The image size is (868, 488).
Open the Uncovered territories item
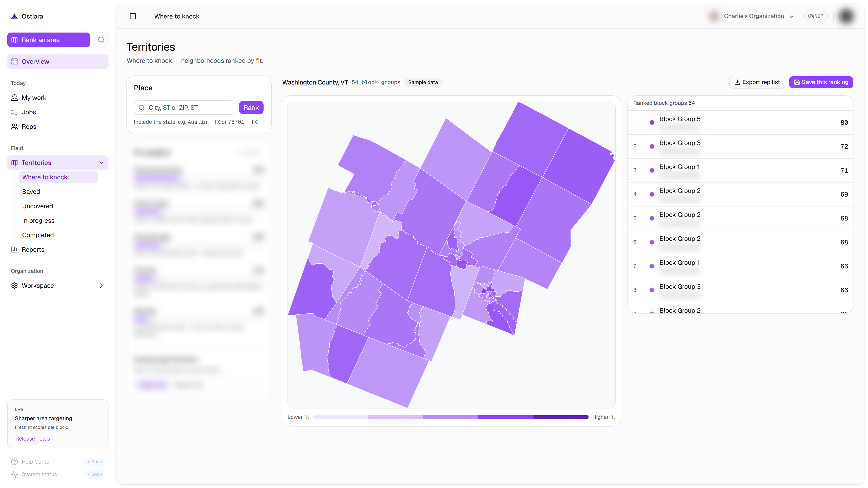pos(58,206)
